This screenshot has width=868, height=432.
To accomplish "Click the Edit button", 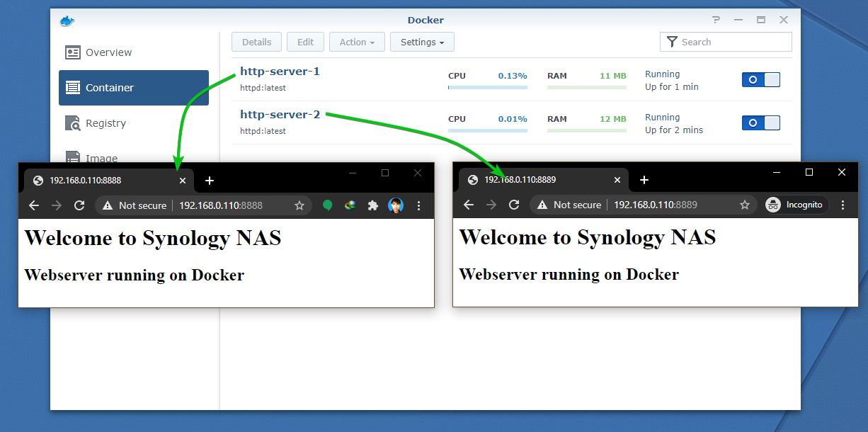I will 305,42.
